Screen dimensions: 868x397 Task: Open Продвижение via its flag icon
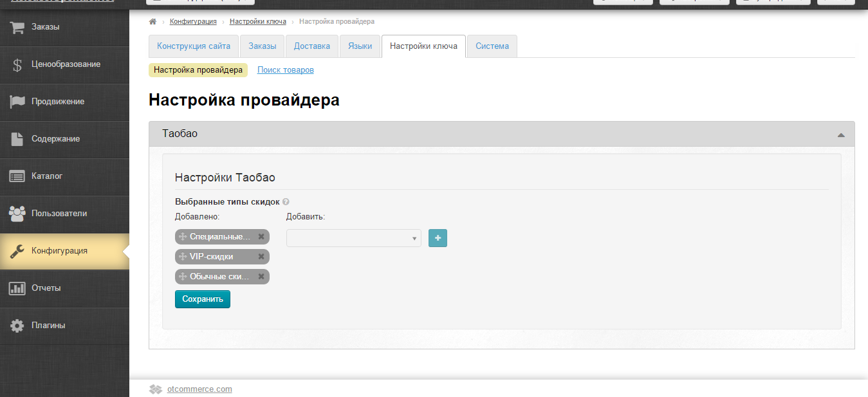click(x=17, y=102)
